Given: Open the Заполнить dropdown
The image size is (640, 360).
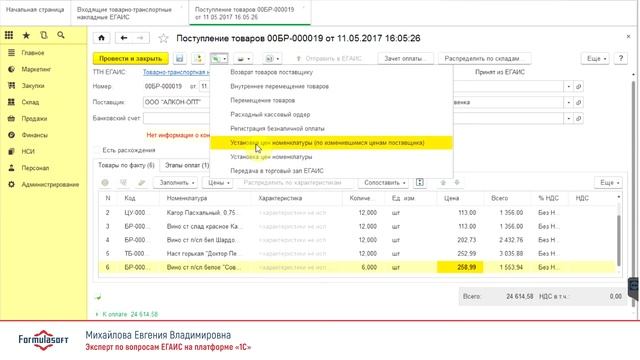Looking at the screenshot, I should click(x=176, y=183).
